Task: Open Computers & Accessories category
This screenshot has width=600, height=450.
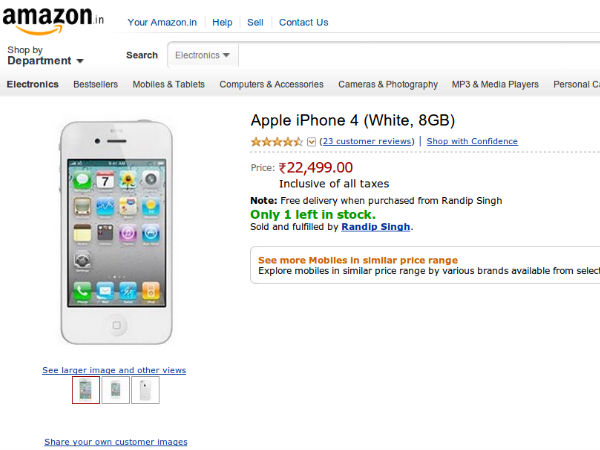Action: tap(271, 85)
